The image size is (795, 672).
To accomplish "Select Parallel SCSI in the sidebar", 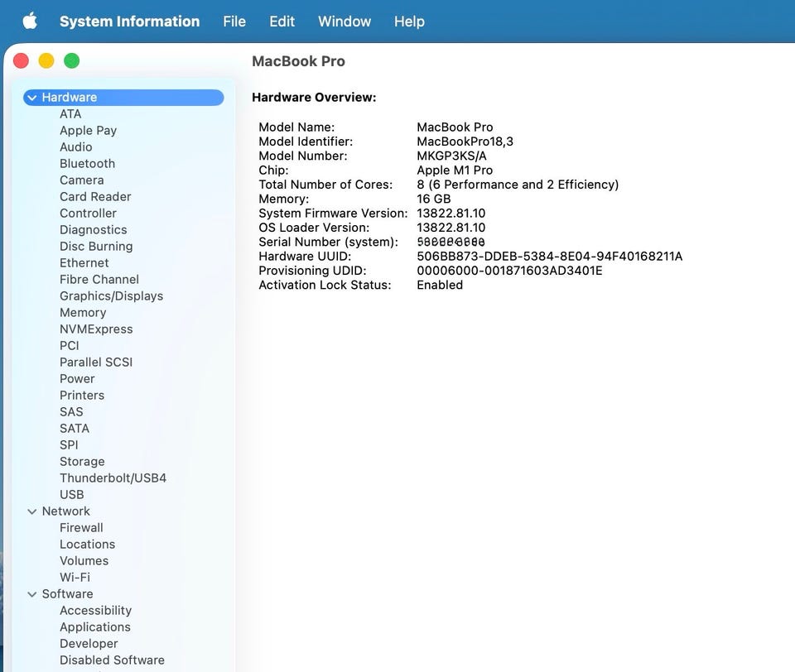I will (x=96, y=362).
